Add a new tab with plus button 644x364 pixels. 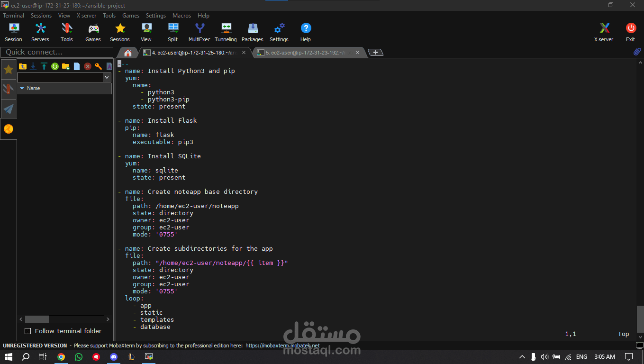click(375, 53)
